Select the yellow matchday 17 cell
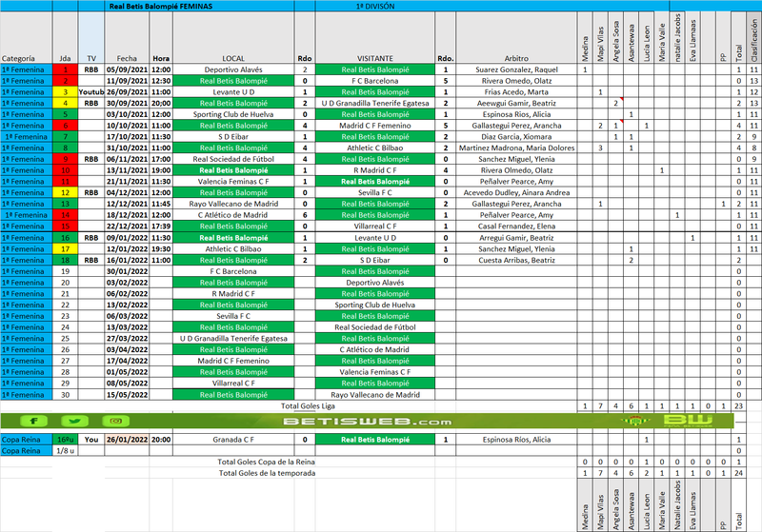The height and width of the screenshot is (532, 762). (65, 249)
